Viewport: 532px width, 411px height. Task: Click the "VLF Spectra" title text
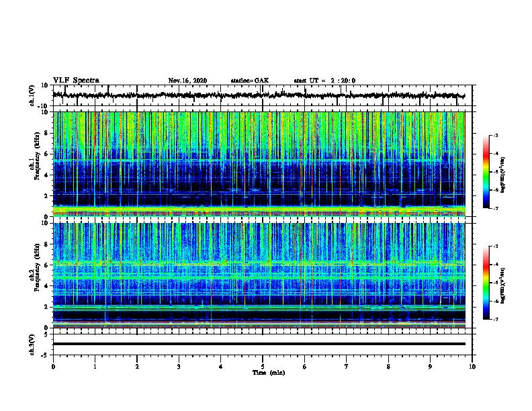pyautogui.click(x=76, y=81)
